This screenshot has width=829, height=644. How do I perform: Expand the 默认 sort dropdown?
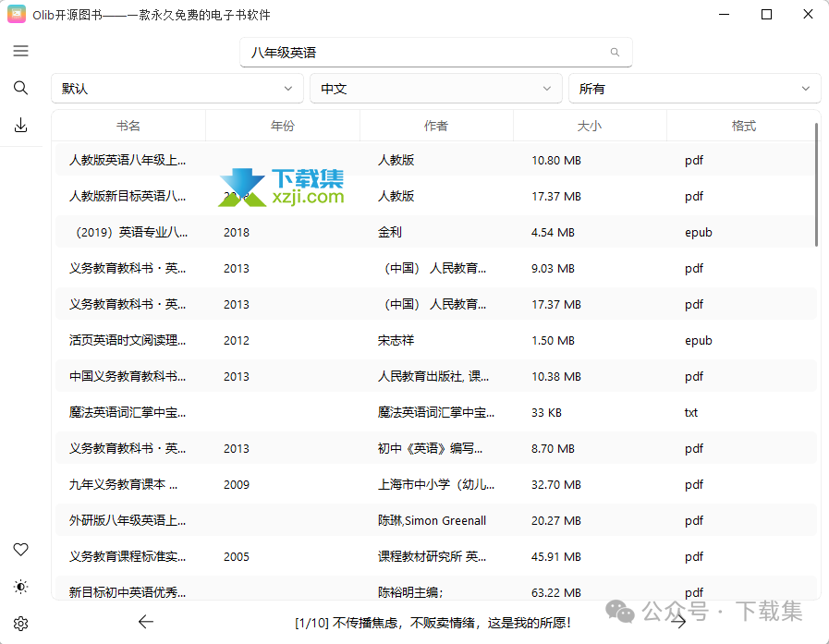[177, 89]
